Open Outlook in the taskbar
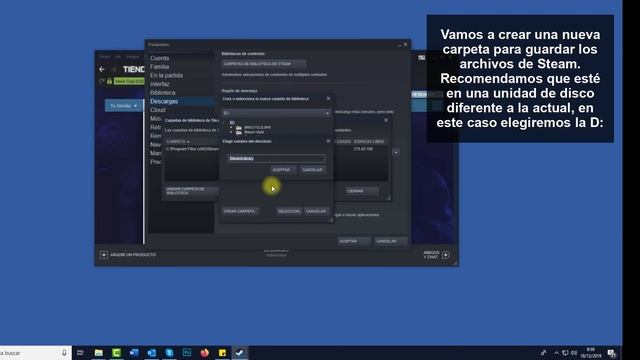The height and width of the screenshot is (360, 640). [x=151, y=353]
